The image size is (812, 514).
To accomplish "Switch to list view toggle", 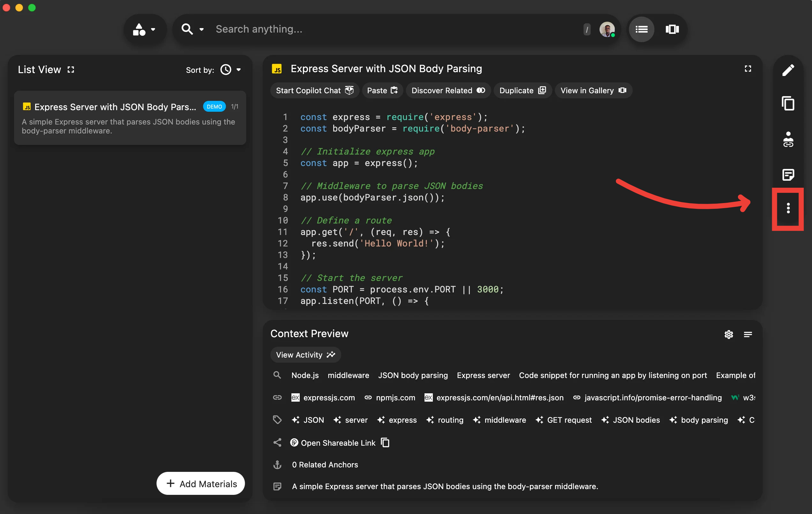I will pyautogui.click(x=641, y=29).
